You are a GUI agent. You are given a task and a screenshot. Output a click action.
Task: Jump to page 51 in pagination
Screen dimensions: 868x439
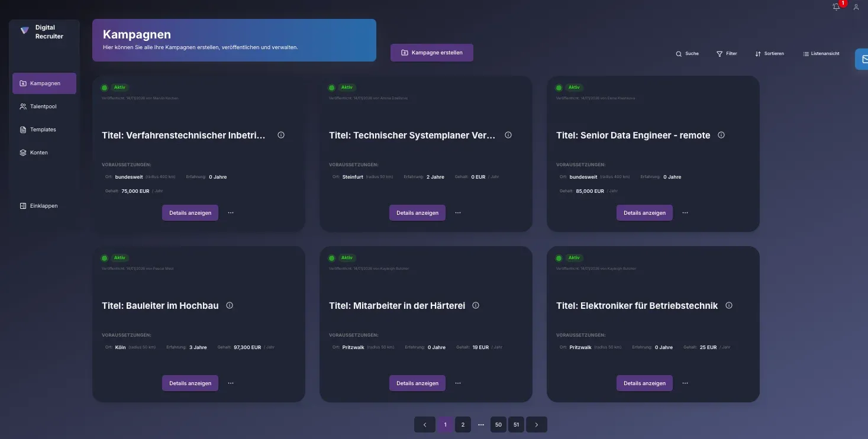pos(515,424)
